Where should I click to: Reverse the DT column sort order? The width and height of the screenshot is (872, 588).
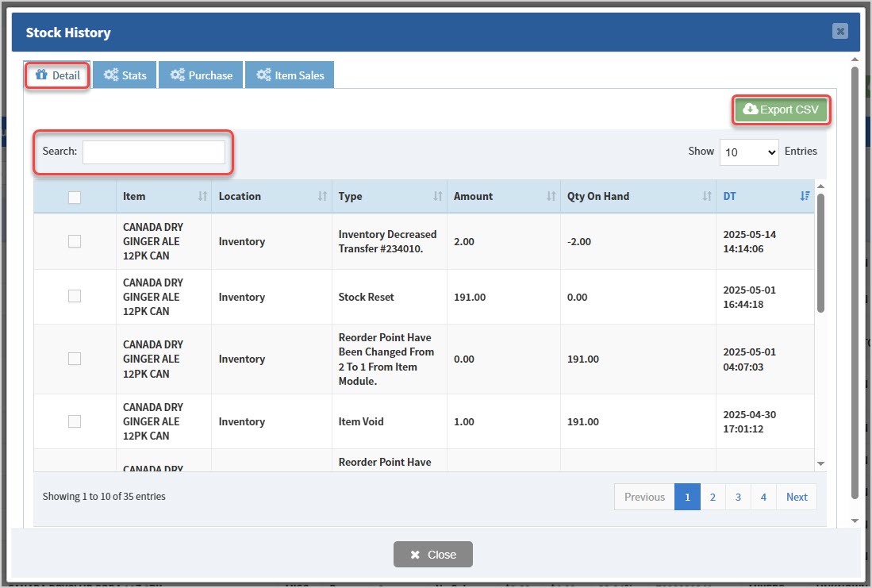[805, 194]
